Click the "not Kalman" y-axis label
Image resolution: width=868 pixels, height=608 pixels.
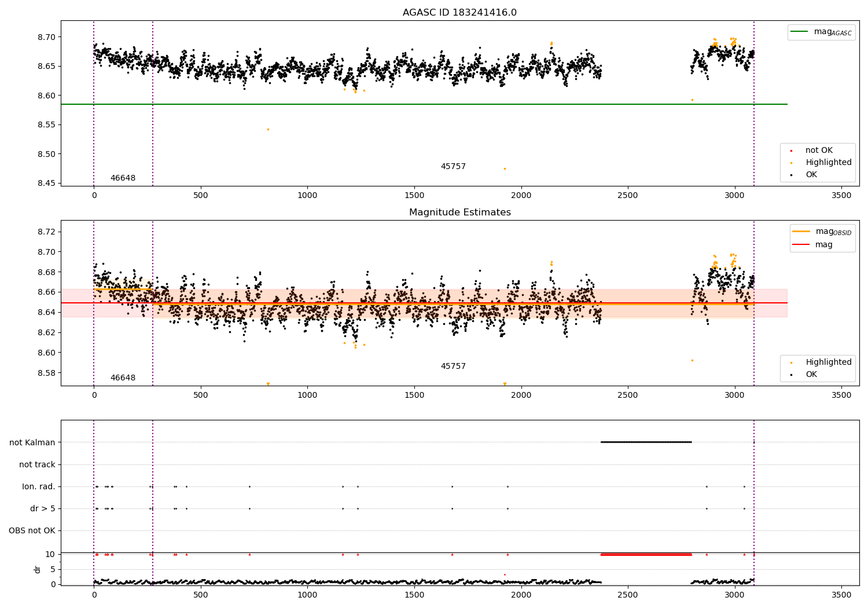point(32,443)
